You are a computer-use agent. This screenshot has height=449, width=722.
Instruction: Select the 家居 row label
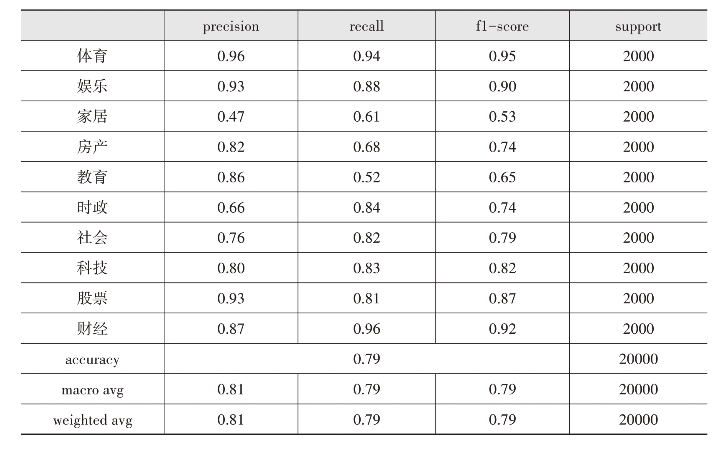(x=92, y=117)
